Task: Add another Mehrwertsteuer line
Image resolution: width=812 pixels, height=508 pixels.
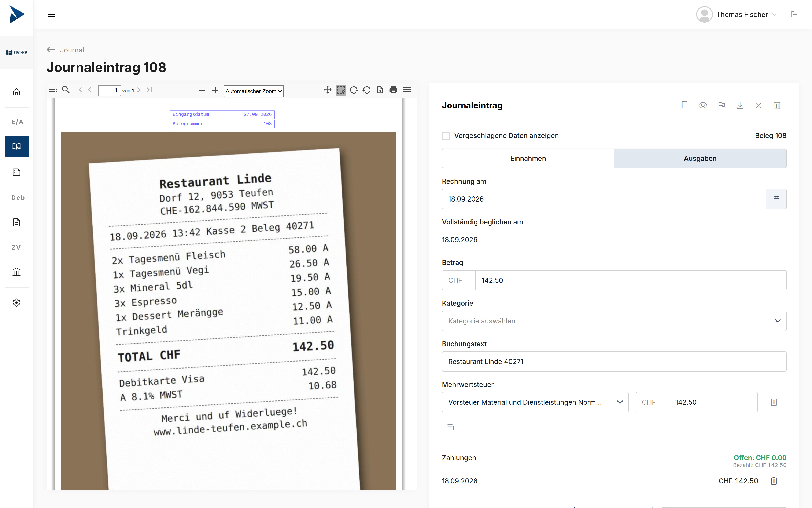Action: [451, 427]
